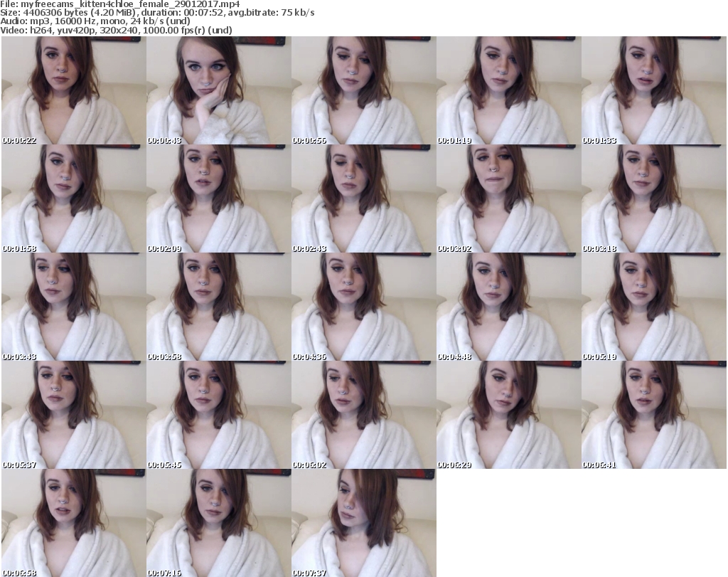Click the thumbnail stamped 00:05:45
Viewport: 728px width, 577px height.
219,415
